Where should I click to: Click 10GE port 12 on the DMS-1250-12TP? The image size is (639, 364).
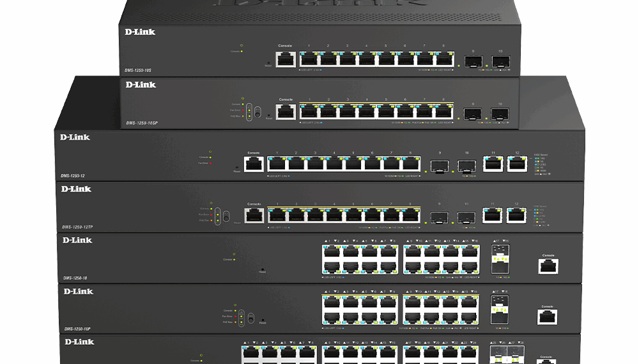pyautogui.click(x=516, y=215)
